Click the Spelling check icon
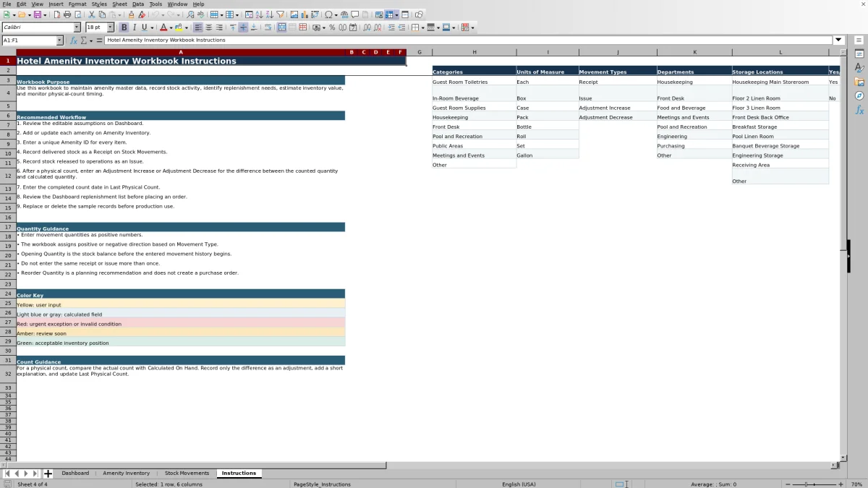 pyautogui.click(x=200, y=14)
